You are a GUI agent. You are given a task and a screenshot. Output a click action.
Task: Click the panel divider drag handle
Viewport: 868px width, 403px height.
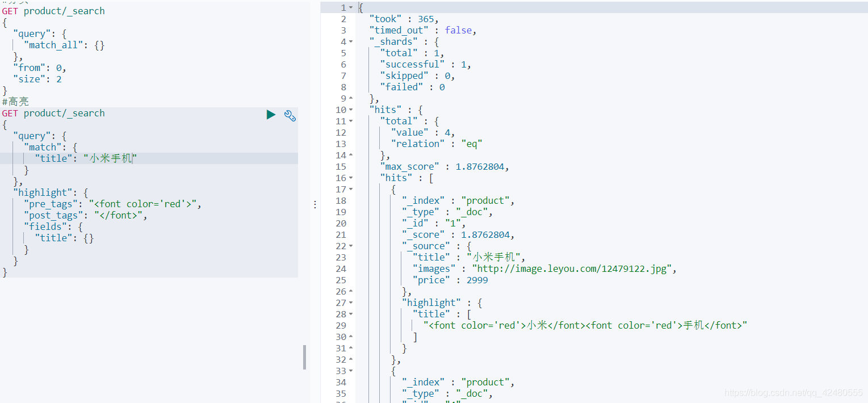click(315, 205)
